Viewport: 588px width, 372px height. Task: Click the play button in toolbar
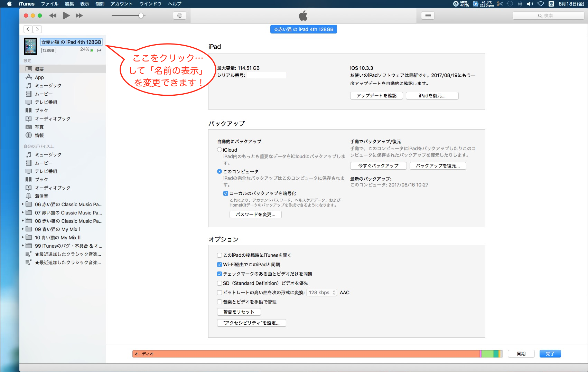(66, 16)
